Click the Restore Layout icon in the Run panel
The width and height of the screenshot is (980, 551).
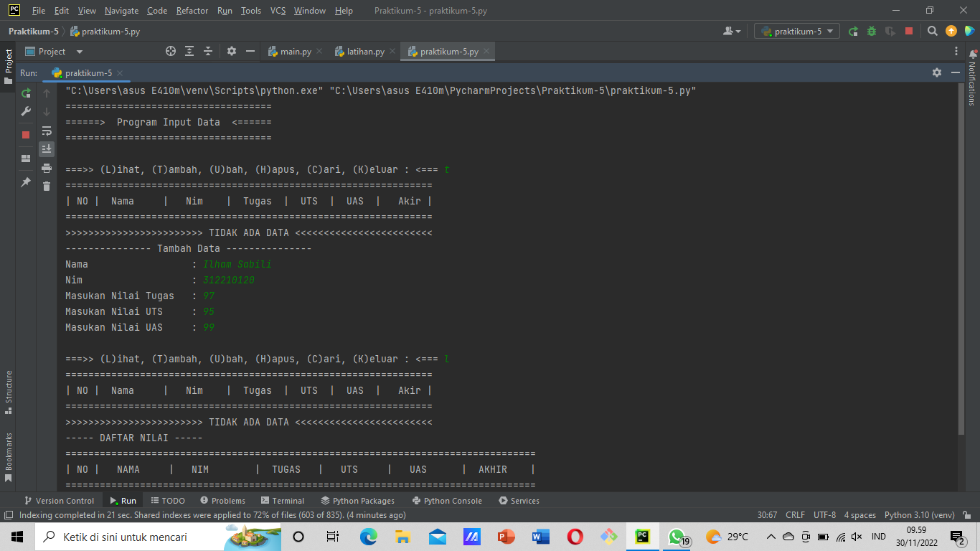tap(26, 159)
